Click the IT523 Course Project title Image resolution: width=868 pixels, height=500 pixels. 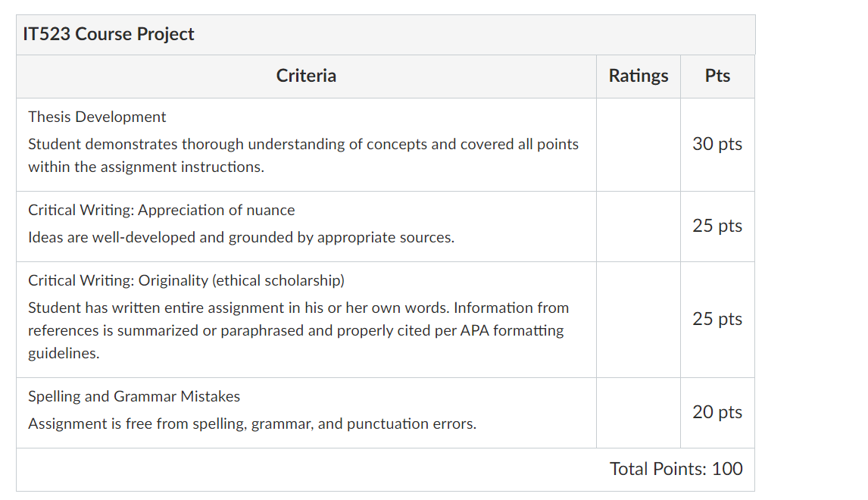pos(108,34)
